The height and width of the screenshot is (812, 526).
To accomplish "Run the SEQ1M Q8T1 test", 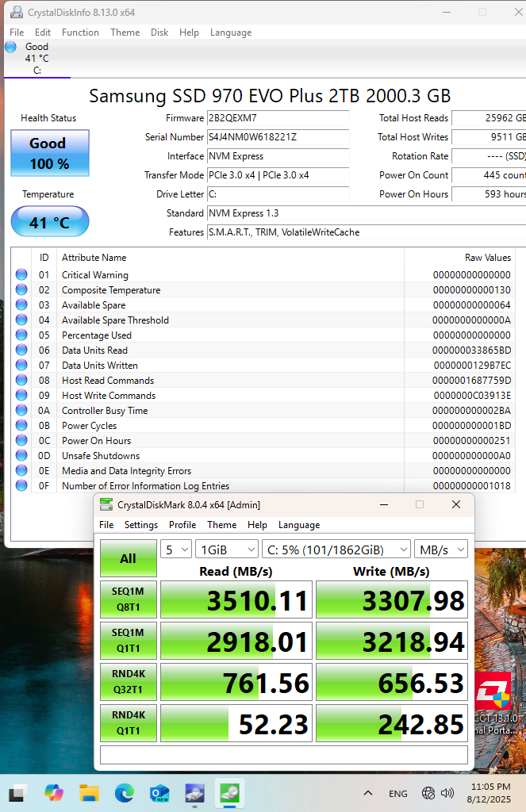I will [128, 599].
